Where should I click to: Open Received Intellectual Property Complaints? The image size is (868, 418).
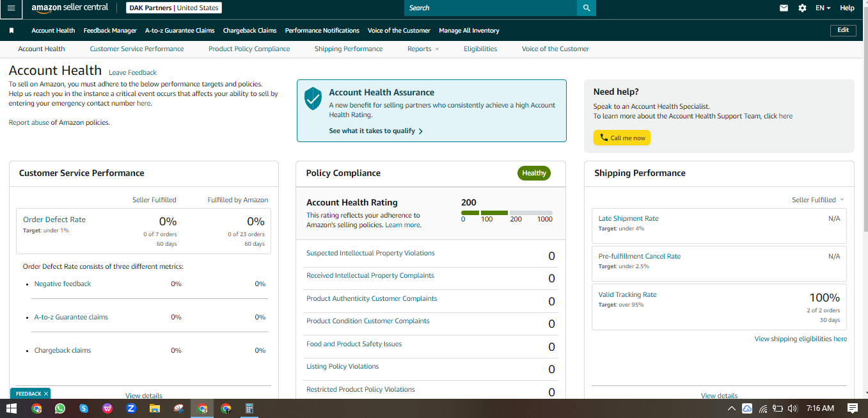click(370, 275)
